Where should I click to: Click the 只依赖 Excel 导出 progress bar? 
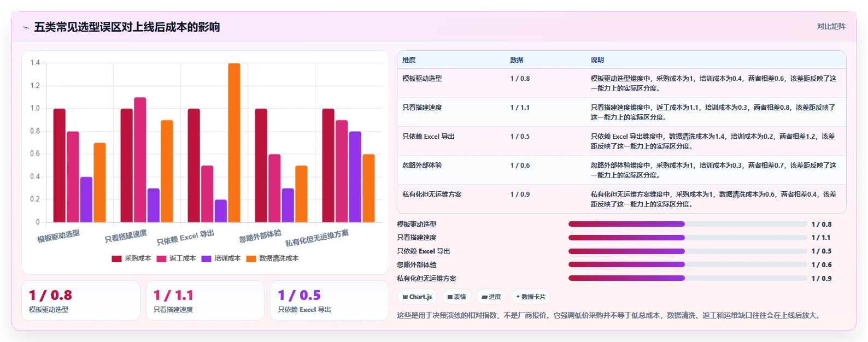[688, 251]
